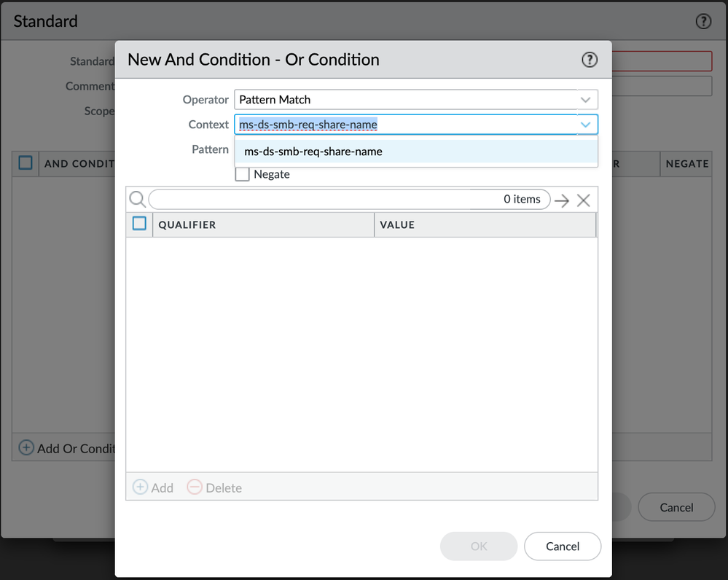The width and height of the screenshot is (728, 580).
Task: Toggle the select-all qualifiers checkbox
Action: click(139, 224)
